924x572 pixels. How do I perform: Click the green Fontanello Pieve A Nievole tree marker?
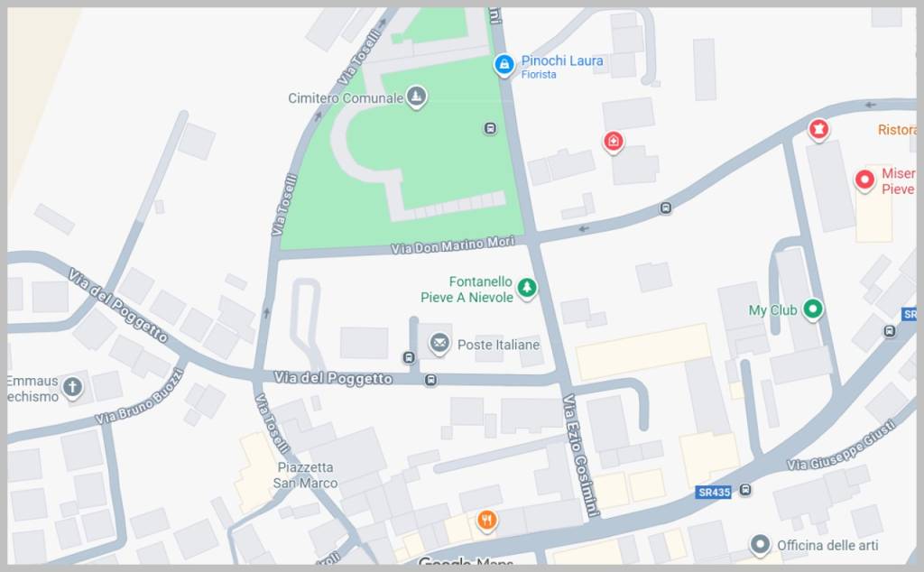pos(527,288)
